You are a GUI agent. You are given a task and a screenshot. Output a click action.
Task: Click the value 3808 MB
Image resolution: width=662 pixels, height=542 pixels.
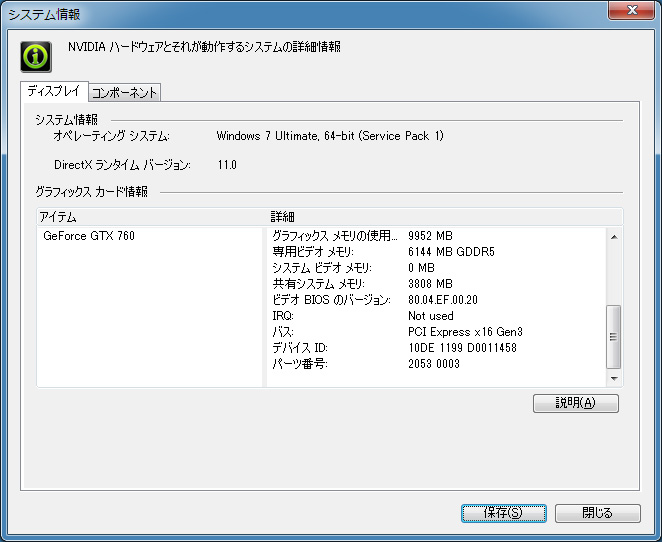430,284
